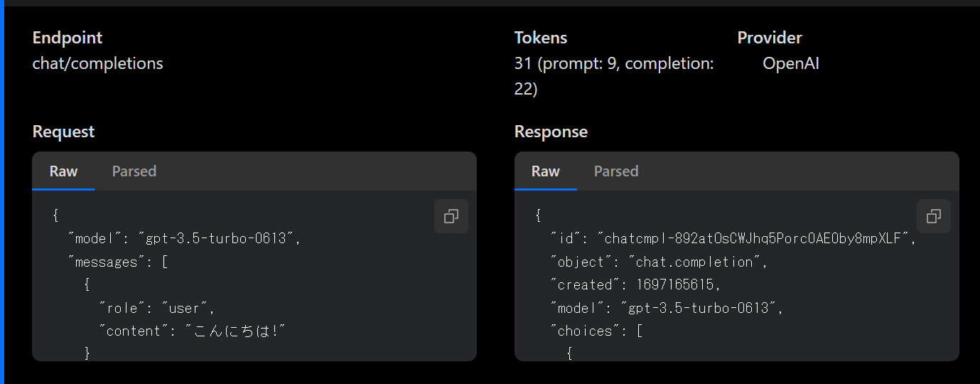Click the Request section heading

63,132
